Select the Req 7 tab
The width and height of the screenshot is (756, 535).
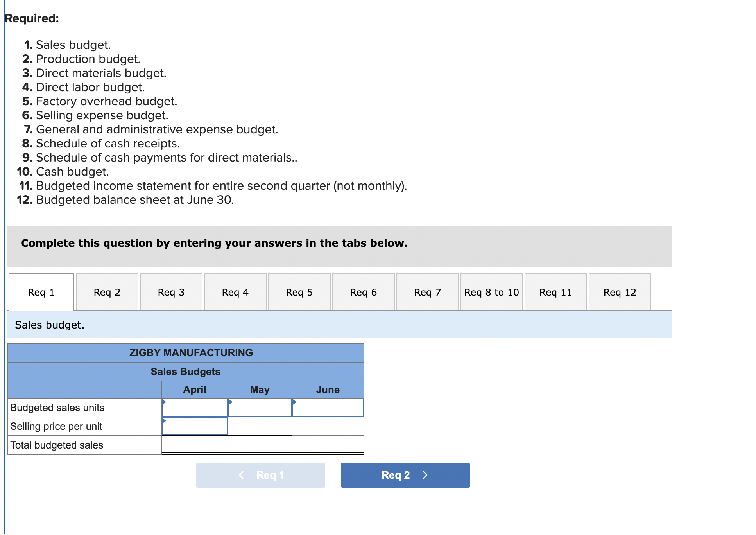click(x=427, y=292)
